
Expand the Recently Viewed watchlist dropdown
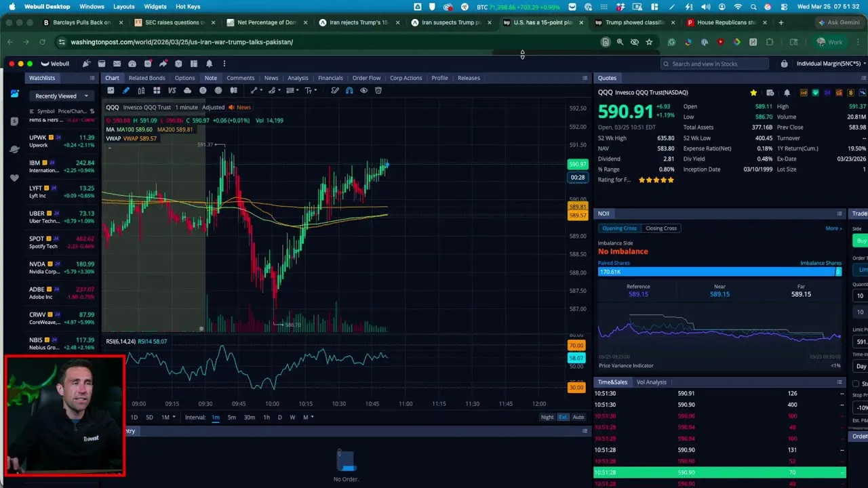point(62,96)
